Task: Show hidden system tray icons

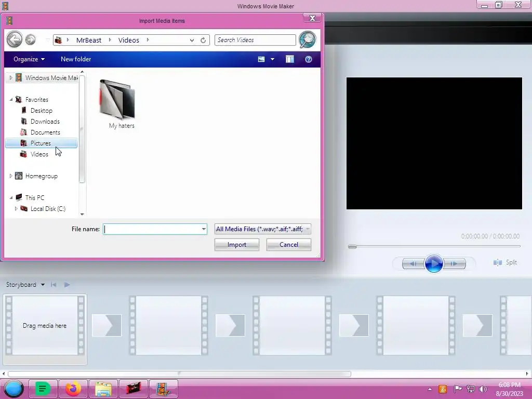Action: coord(430,389)
